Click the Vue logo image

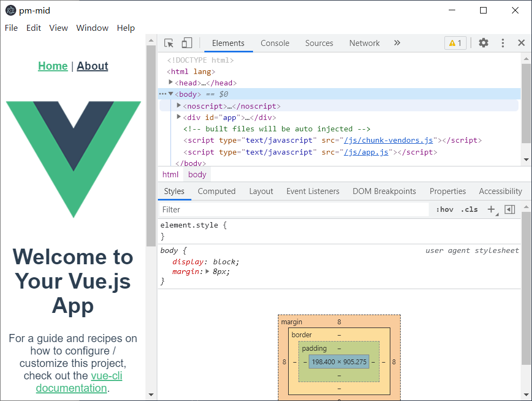pyautogui.click(x=74, y=159)
